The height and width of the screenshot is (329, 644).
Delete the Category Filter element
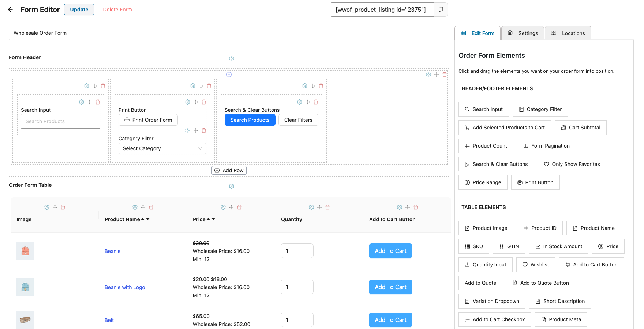coord(204,131)
